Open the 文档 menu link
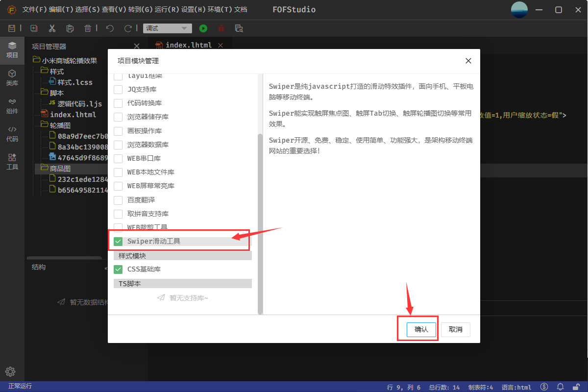Viewport: 588px width, 392px height. [x=241, y=10]
